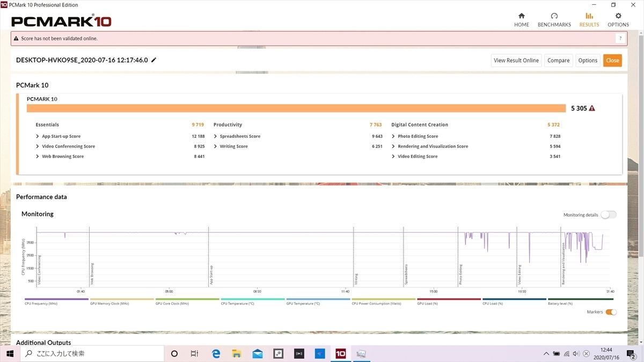Click the Photo Editing marker in chart
Image resolution: width=644 pixels, height=362 pixels.
pos(460,274)
